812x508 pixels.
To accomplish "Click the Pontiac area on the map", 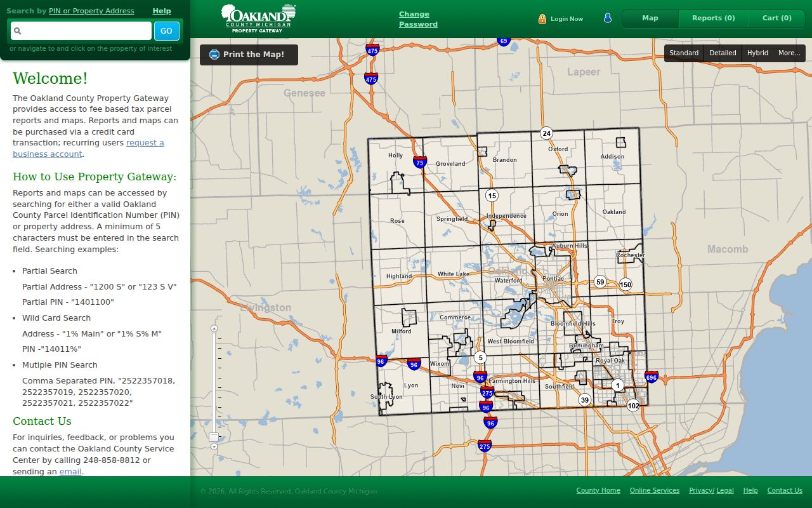I will pyautogui.click(x=553, y=278).
